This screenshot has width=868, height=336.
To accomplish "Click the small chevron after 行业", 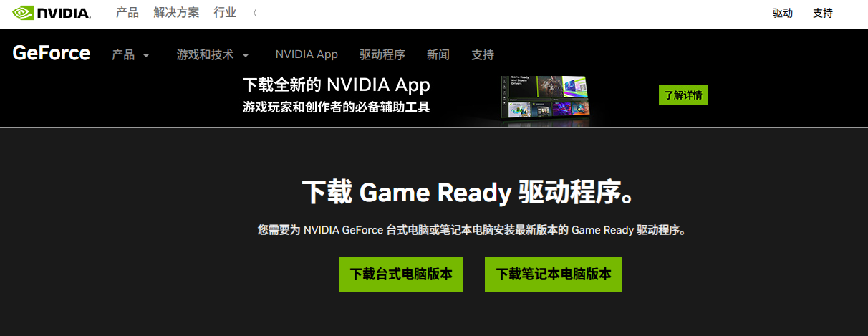I will (x=255, y=13).
